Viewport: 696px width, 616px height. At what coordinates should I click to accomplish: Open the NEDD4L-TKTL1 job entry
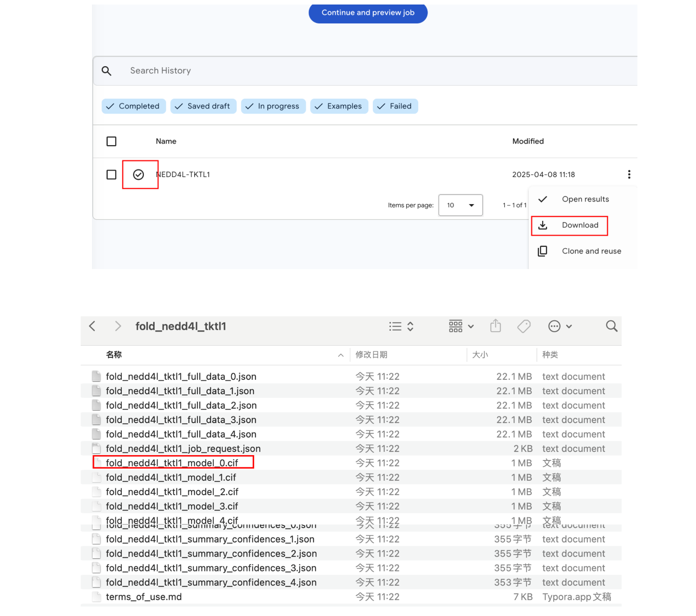coord(183,174)
